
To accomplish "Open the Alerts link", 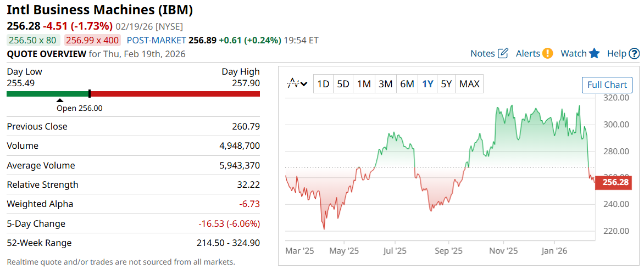I will (528, 53).
